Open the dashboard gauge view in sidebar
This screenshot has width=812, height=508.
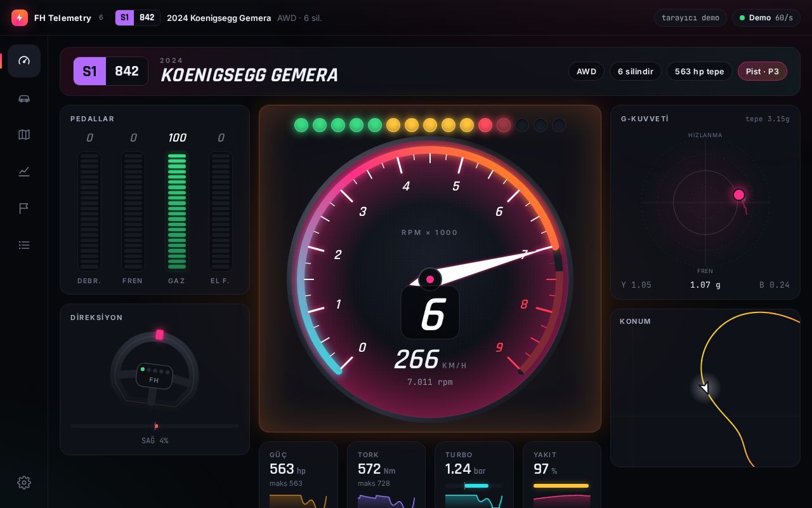(24, 61)
